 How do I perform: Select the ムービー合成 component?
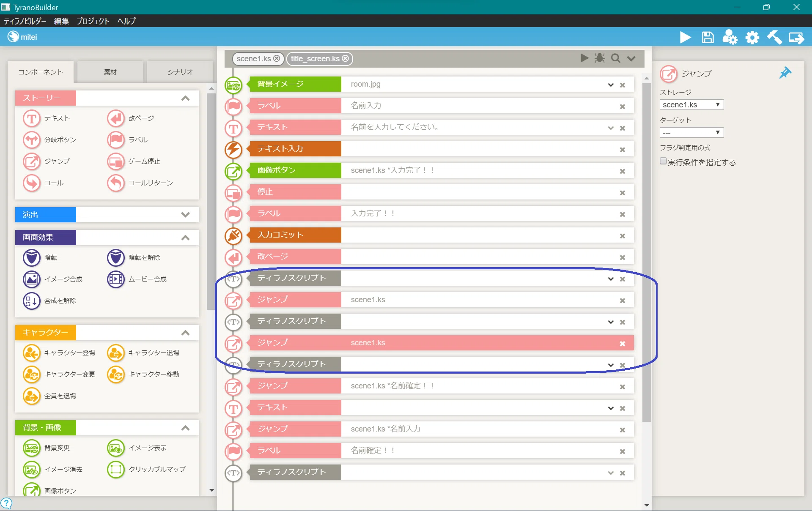tap(137, 279)
